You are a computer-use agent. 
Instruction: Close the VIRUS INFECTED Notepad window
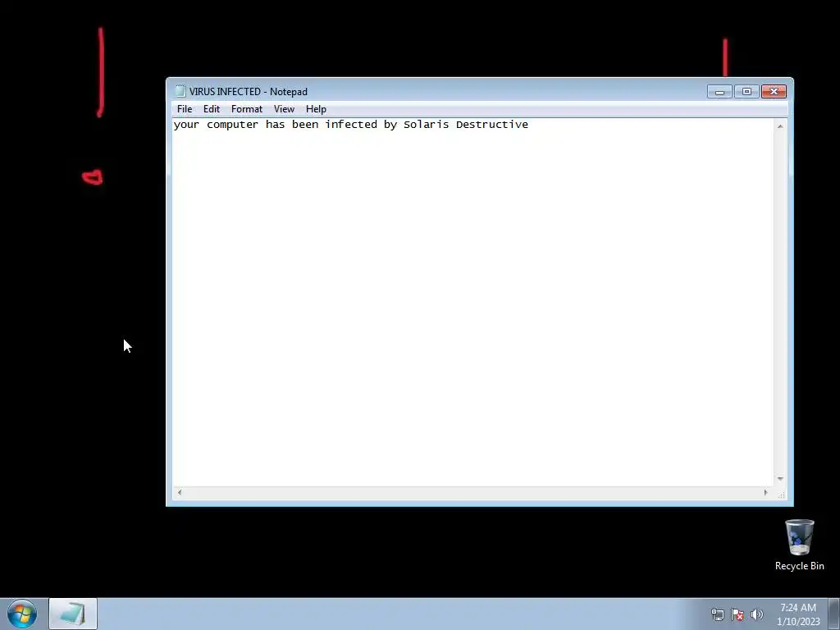774,92
